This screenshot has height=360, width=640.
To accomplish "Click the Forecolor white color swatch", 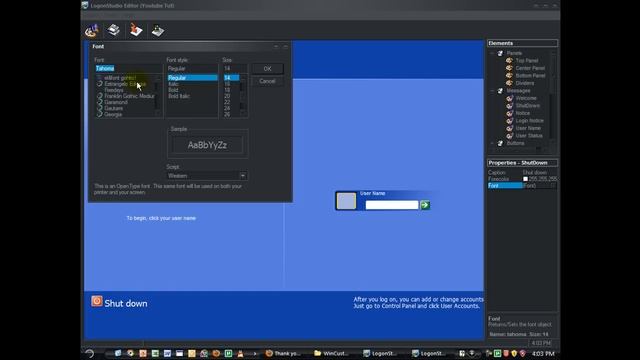I will [x=525, y=179].
